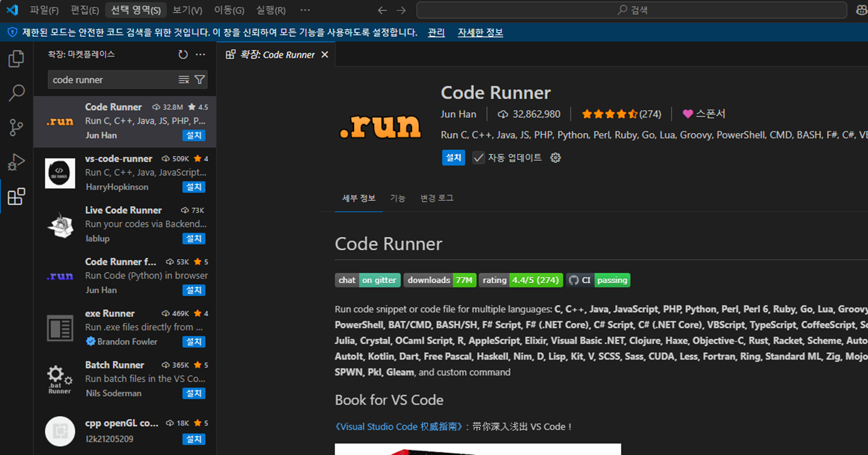The image size is (868, 455).
Task: Open the 편집(E) menu
Action: [85, 10]
